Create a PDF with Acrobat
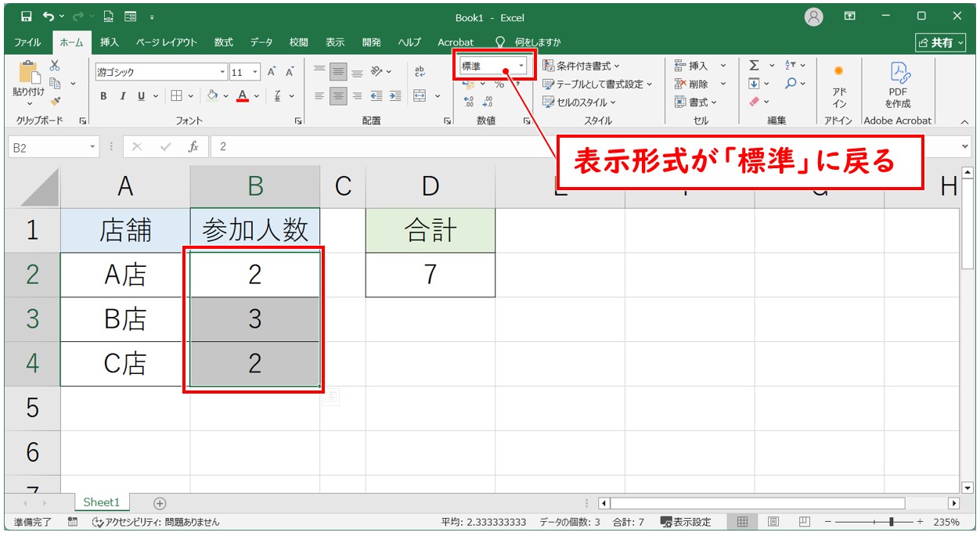Screen dimensions: 980x536 coord(898,86)
